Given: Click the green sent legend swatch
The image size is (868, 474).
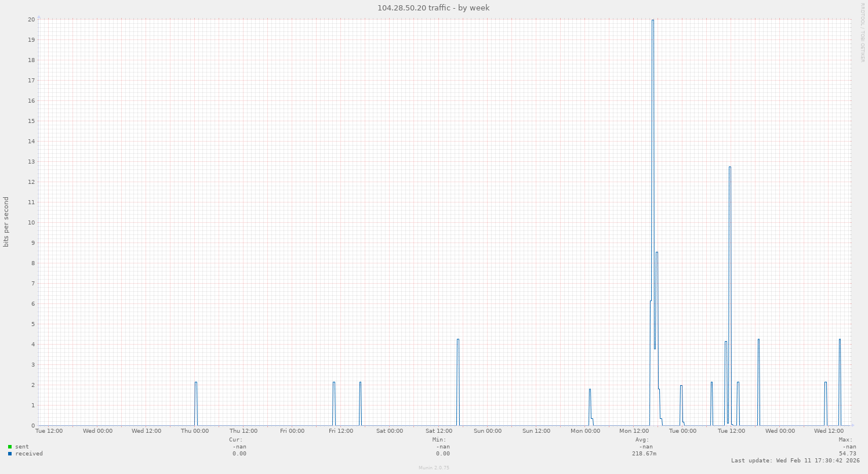Looking at the screenshot, I should pyautogui.click(x=10, y=447).
